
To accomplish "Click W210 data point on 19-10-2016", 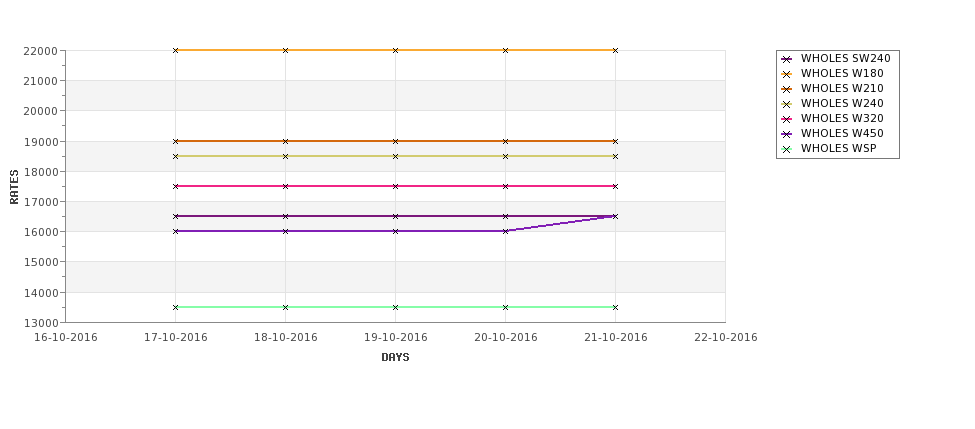I will pyautogui.click(x=395, y=141).
